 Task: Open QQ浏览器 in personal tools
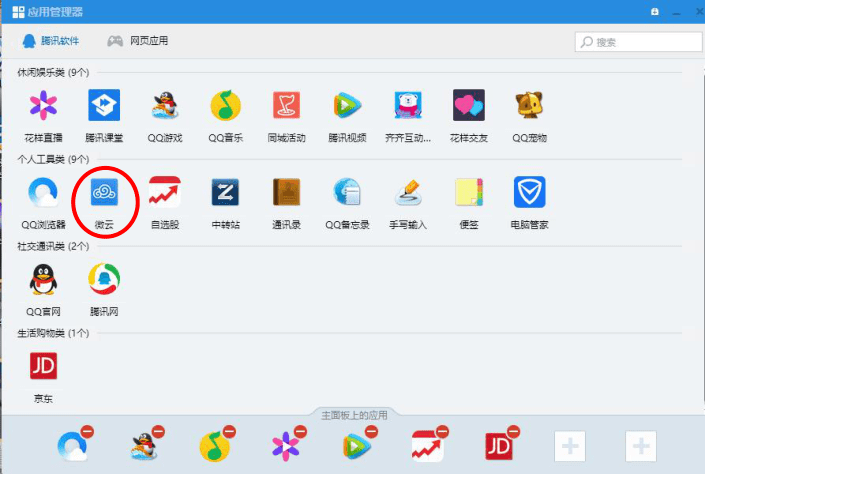pyautogui.click(x=43, y=192)
